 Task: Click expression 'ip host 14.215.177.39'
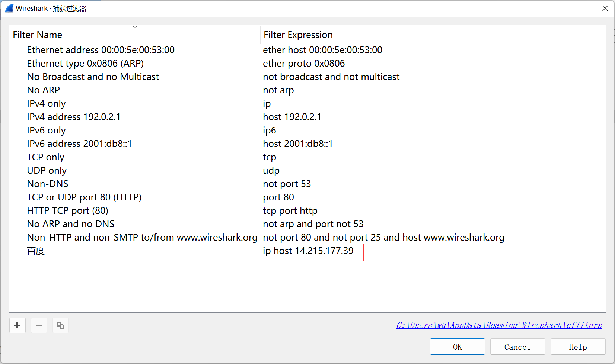click(x=308, y=251)
